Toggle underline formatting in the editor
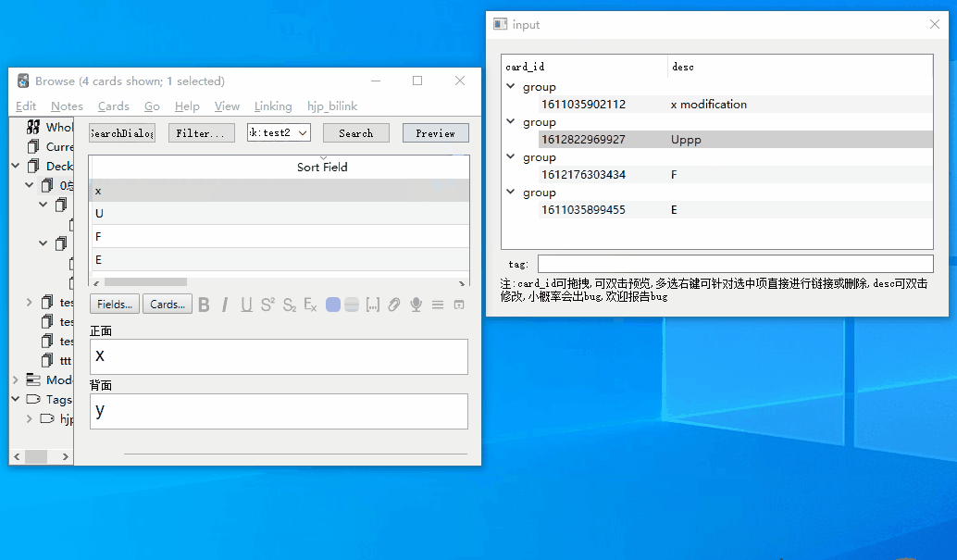Screen dimensions: 957x560 pos(246,305)
